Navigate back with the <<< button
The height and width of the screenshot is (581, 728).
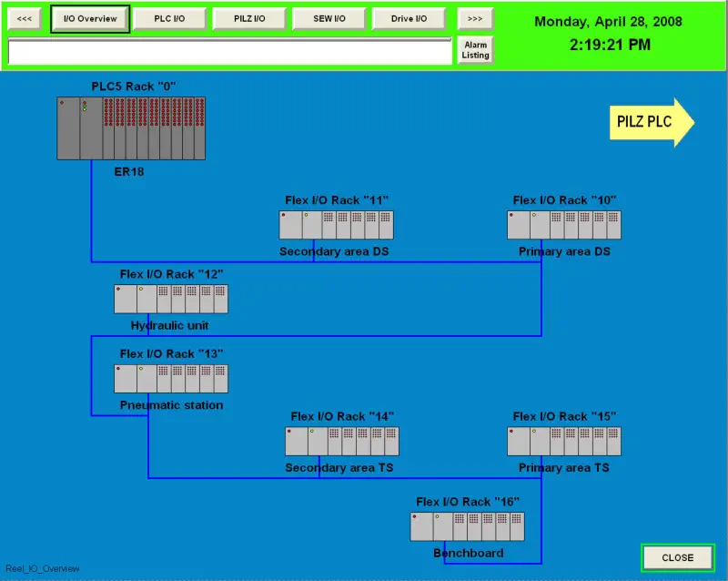click(25, 18)
